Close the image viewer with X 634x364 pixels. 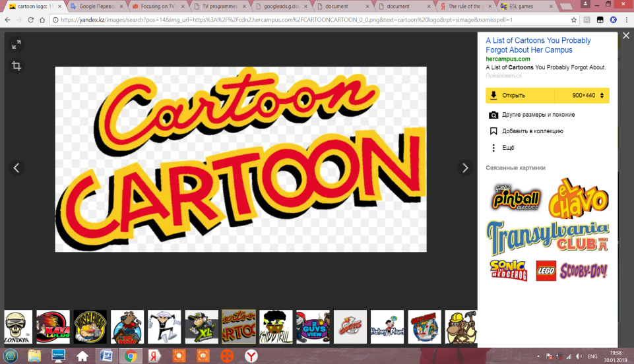pos(626,36)
